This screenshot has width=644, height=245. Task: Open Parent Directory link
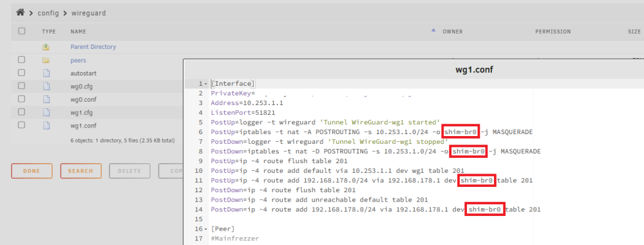tap(93, 47)
